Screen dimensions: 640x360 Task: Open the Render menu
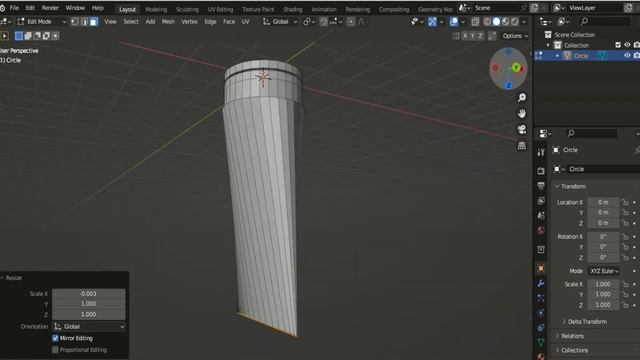click(50, 8)
